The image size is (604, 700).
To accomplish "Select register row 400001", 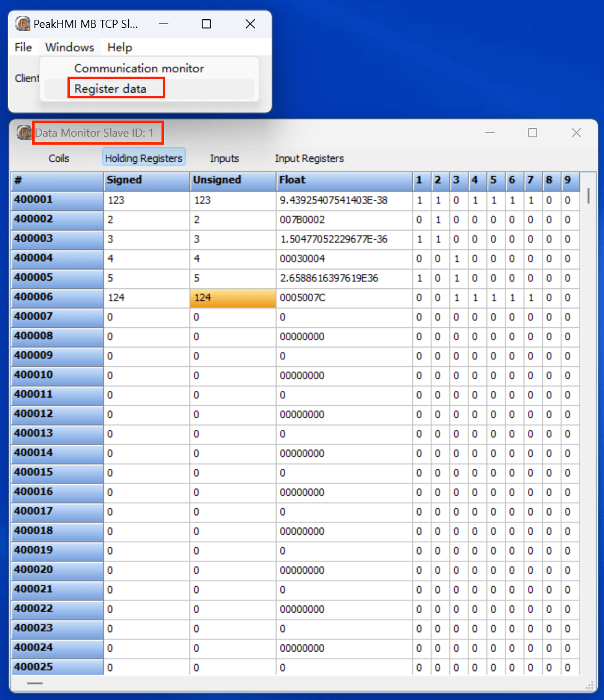I will [x=56, y=200].
